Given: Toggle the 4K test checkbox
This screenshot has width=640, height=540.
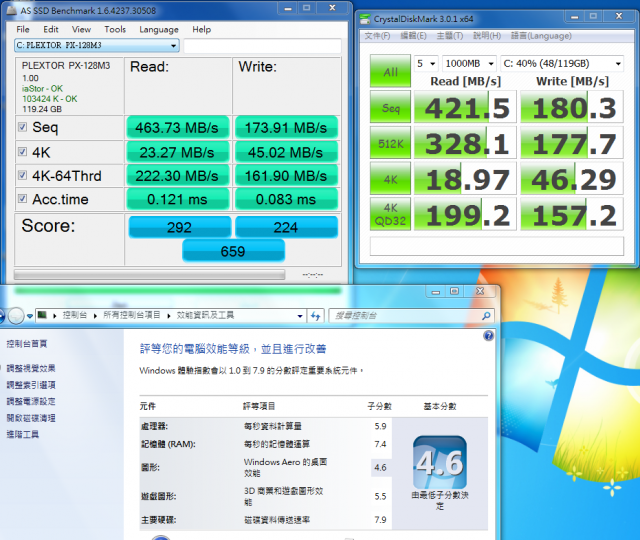Looking at the screenshot, I should tap(22, 152).
